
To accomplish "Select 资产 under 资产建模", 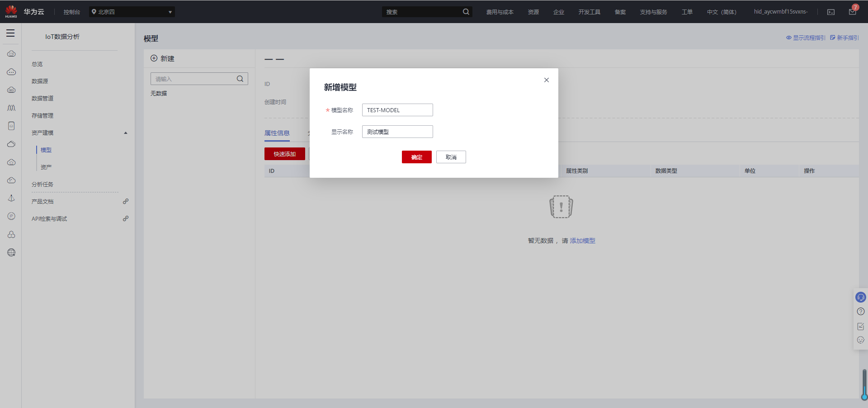I will 46,167.
